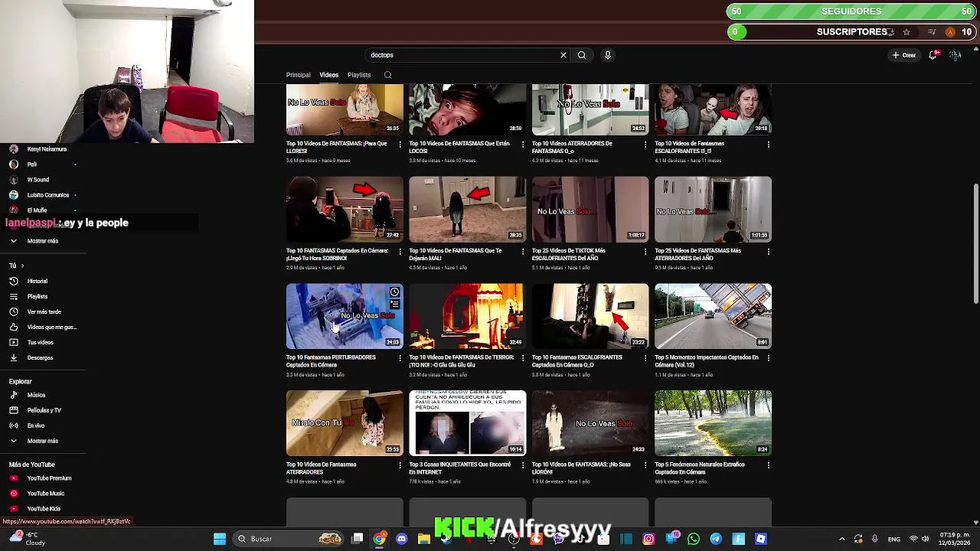Click the Crear button
The width and height of the screenshot is (980, 551).
[903, 55]
